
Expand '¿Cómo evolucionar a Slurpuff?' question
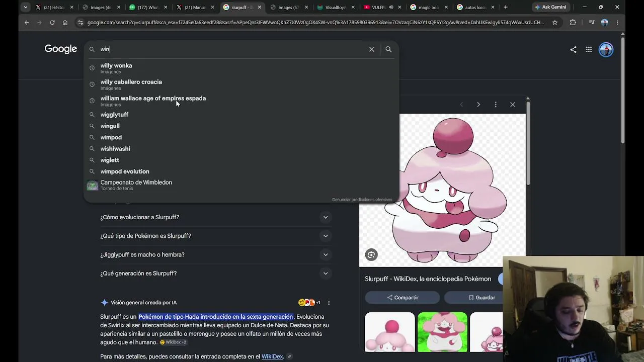tap(216, 217)
